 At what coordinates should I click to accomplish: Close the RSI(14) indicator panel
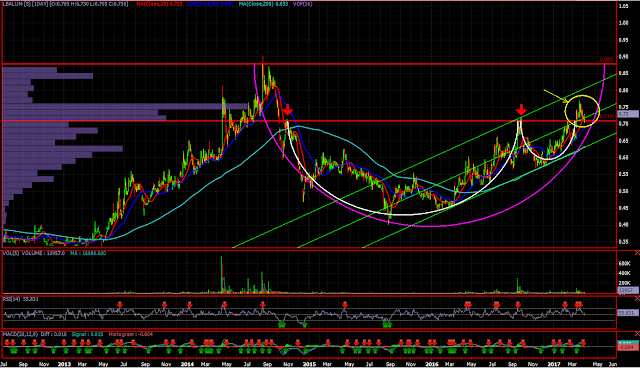click(637, 299)
